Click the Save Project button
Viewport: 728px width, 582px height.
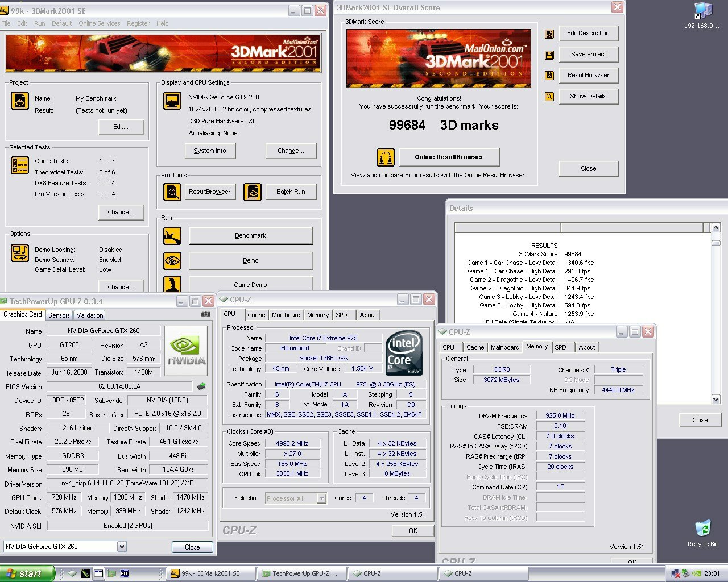[x=588, y=55]
